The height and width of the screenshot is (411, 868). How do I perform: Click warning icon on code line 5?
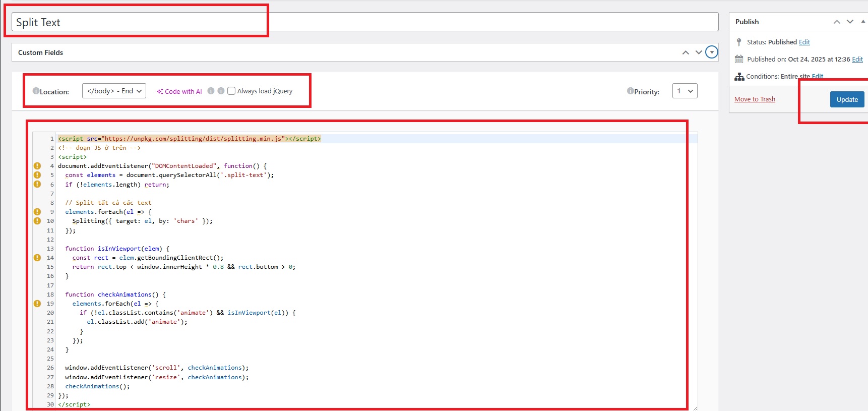coord(37,175)
